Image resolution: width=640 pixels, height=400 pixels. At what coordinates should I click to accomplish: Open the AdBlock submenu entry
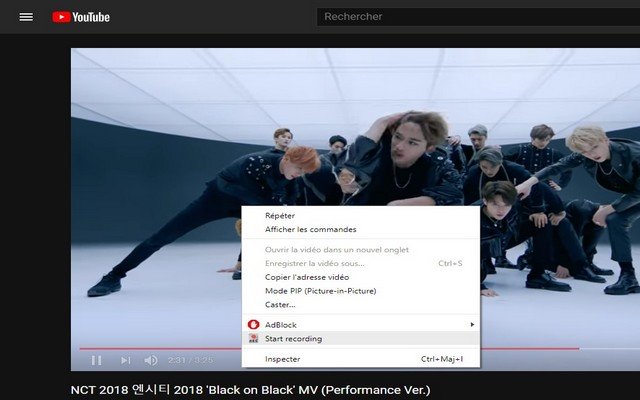(x=361, y=325)
